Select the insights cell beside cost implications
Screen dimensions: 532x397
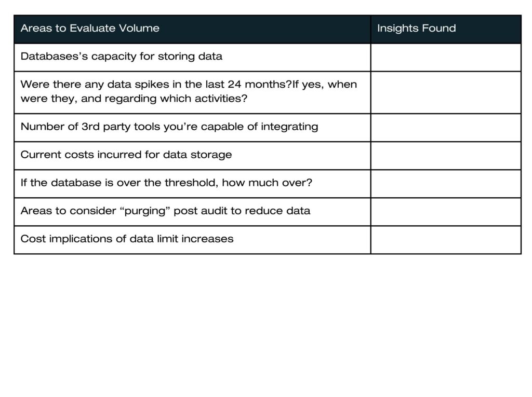coord(446,239)
